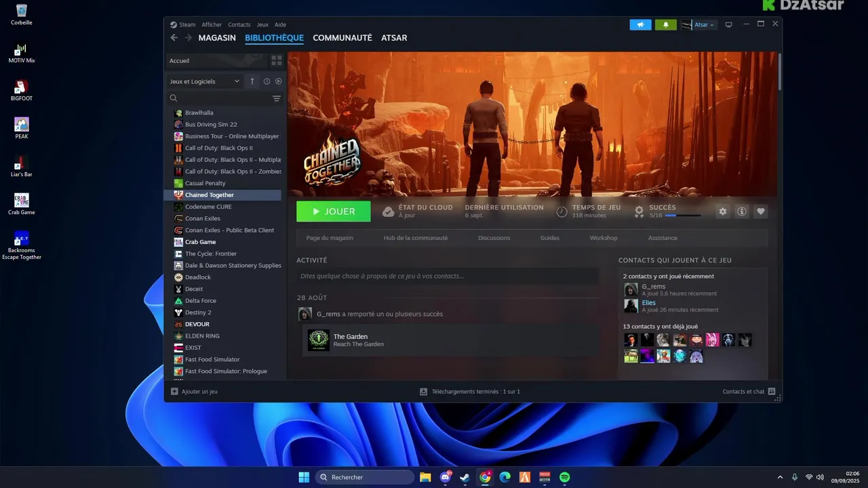The height and width of the screenshot is (488, 868).
Task: Click the Succès progress bar
Action: [x=683, y=216]
